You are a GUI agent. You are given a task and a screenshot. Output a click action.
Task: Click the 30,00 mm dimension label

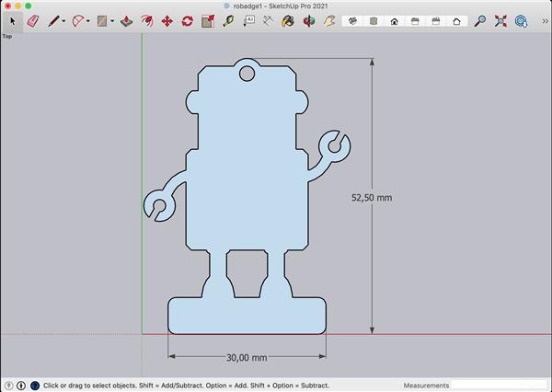(246, 358)
